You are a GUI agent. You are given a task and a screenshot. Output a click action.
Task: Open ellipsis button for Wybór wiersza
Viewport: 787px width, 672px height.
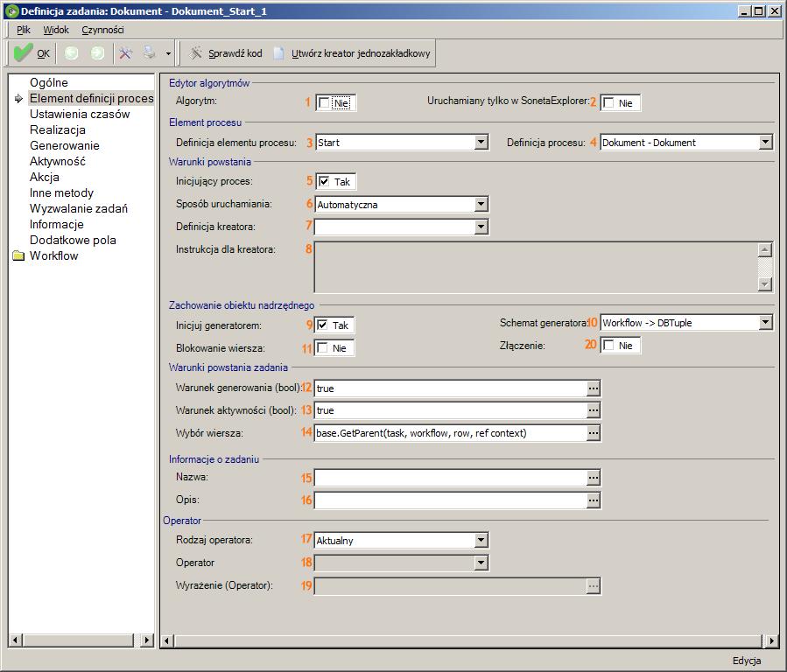pos(594,433)
